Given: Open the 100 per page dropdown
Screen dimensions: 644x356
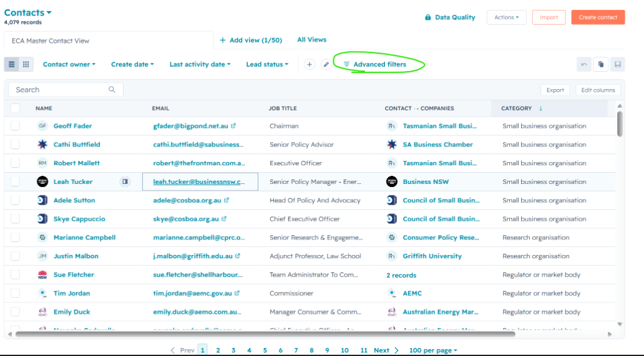Looking at the screenshot, I should tap(433, 350).
